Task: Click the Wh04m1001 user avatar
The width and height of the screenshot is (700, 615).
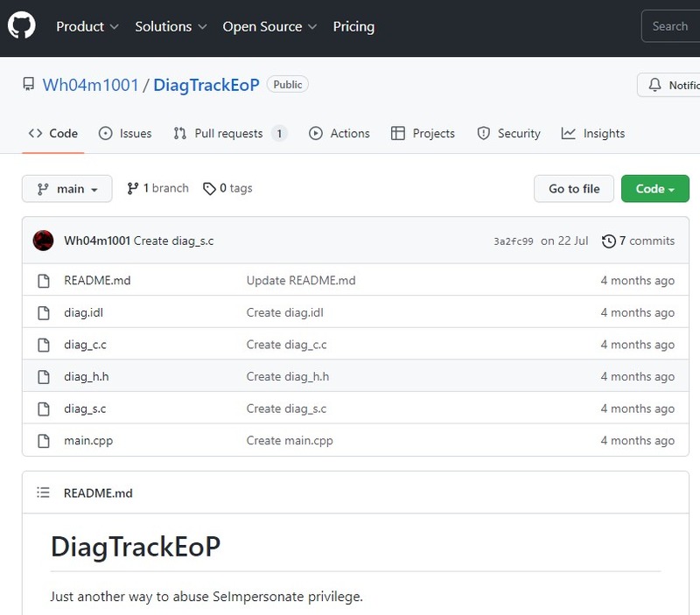Action: [x=43, y=241]
